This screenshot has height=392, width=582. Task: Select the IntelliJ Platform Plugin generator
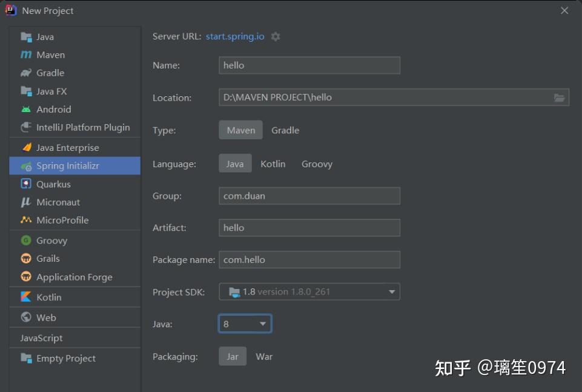[x=82, y=127]
